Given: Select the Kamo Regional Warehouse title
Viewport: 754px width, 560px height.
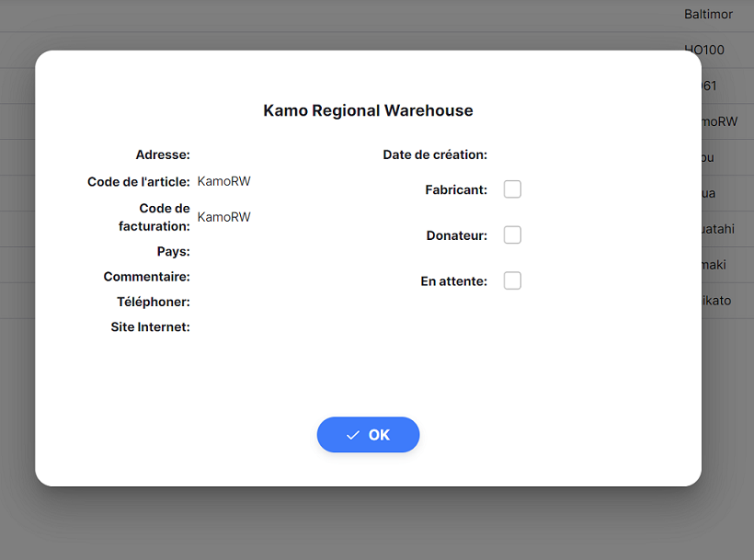Looking at the screenshot, I should tap(368, 110).
